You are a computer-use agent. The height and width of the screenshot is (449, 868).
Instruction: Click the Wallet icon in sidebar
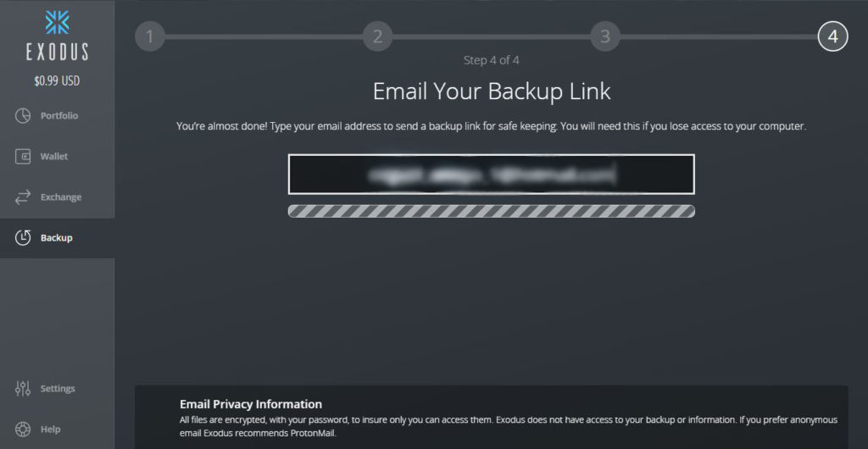(x=24, y=157)
